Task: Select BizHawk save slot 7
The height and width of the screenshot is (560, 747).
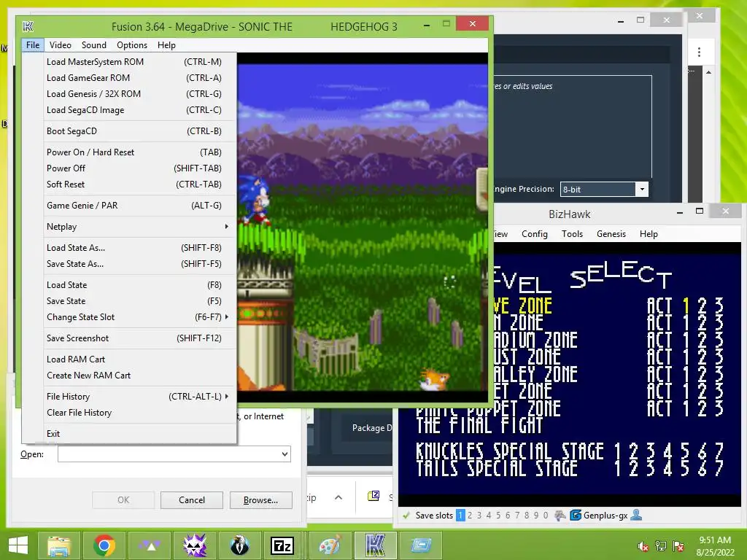Action: tap(517, 516)
